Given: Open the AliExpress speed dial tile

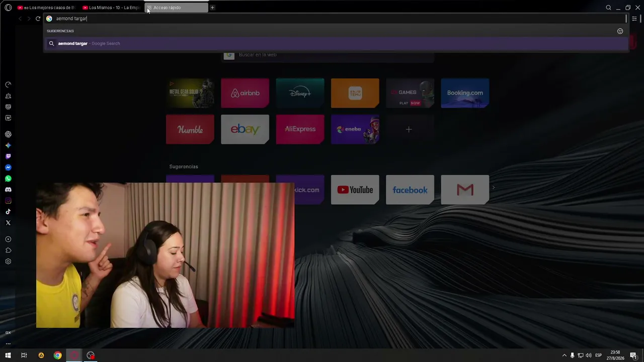Looking at the screenshot, I should 300,129.
